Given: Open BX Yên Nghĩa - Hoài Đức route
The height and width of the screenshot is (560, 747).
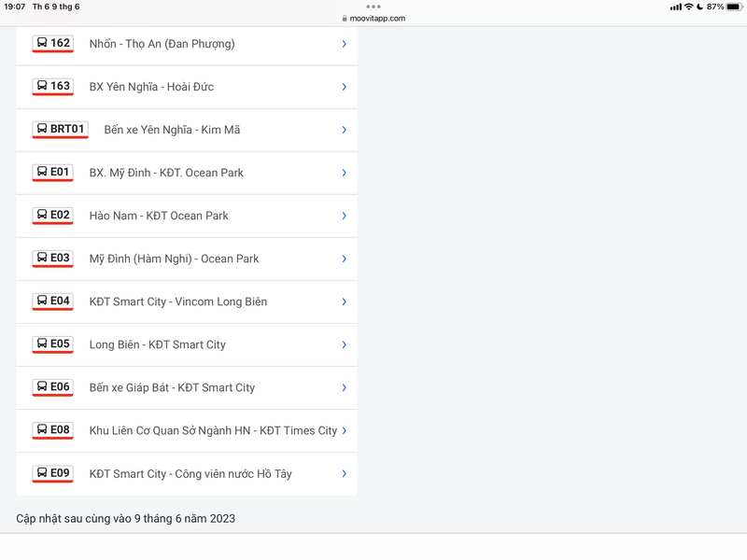Looking at the screenshot, I should point(151,87).
